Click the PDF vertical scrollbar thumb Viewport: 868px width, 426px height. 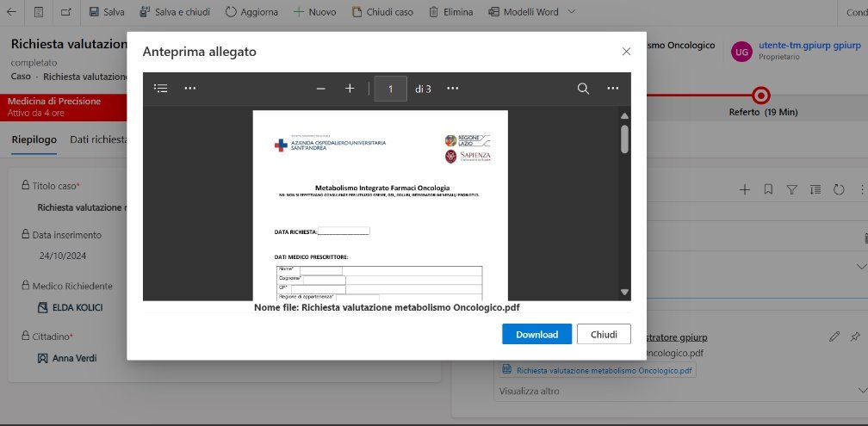tap(624, 139)
